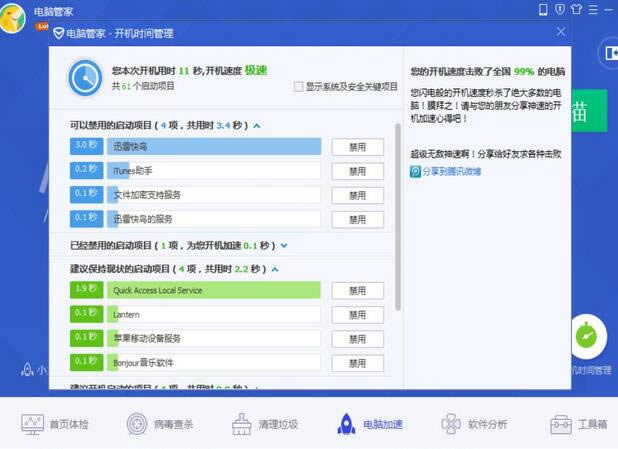Disable 苹果移动设备服务 startup item
The width and height of the screenshot is (618, 449).
pos(357,339)
